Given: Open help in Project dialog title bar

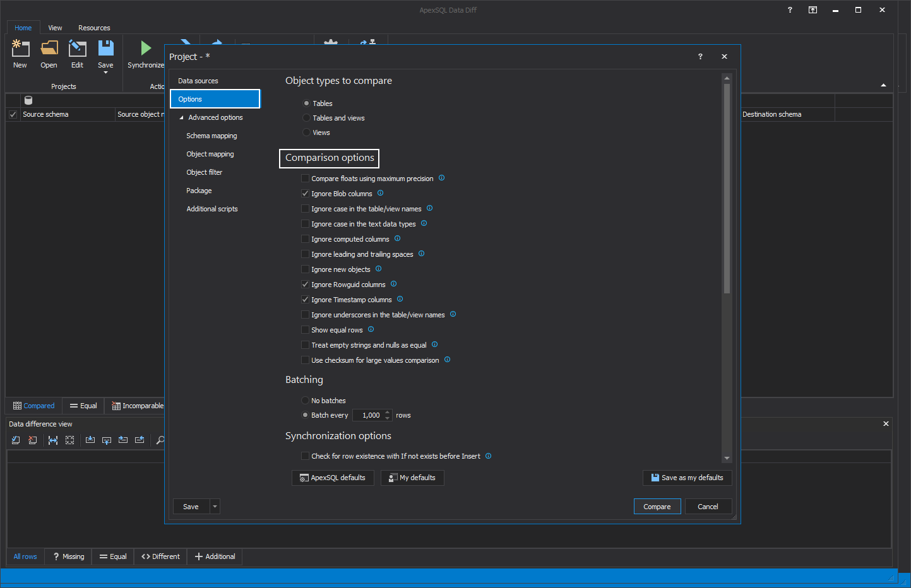Looking at the screenshot, I should coord(700,57).
